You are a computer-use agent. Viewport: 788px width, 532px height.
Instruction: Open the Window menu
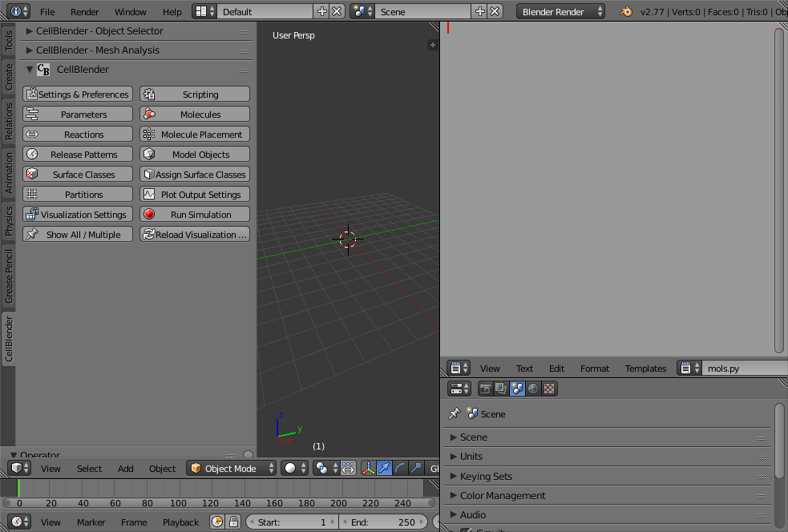[x=130, y=11]
